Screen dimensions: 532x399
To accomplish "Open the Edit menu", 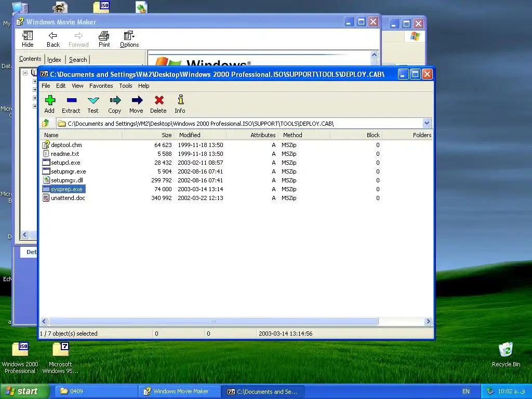I will click(x=61, y=86).
